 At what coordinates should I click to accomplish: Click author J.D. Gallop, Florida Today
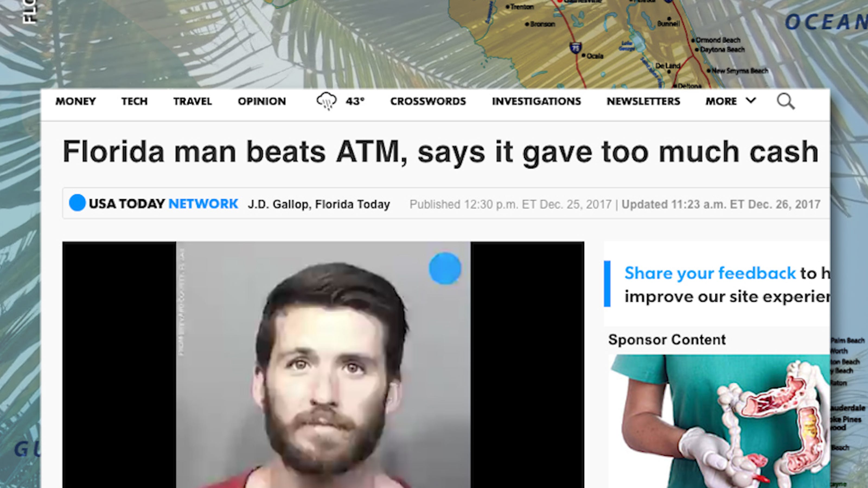point(319,204)
